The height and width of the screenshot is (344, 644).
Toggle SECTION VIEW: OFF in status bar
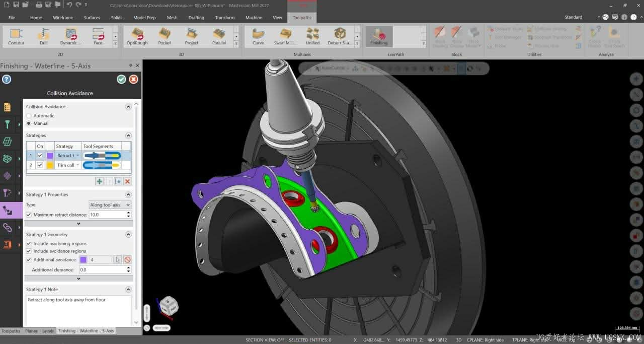pyautogui.click(x=265, y=340)
